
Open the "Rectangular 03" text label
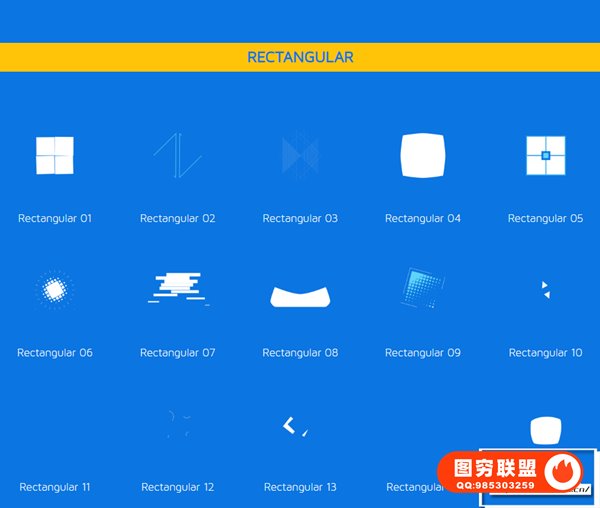pyautogui.click(x=300, y=218)
